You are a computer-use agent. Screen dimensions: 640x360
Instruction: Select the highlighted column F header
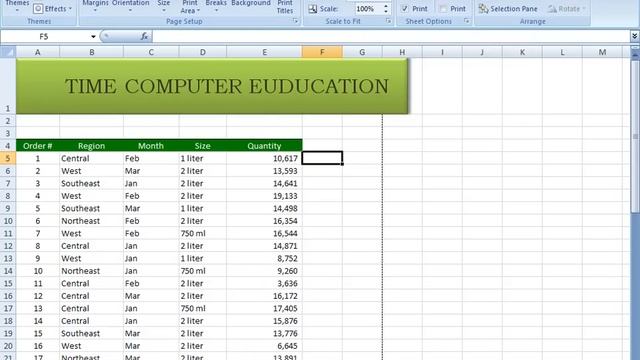(322, 52)
